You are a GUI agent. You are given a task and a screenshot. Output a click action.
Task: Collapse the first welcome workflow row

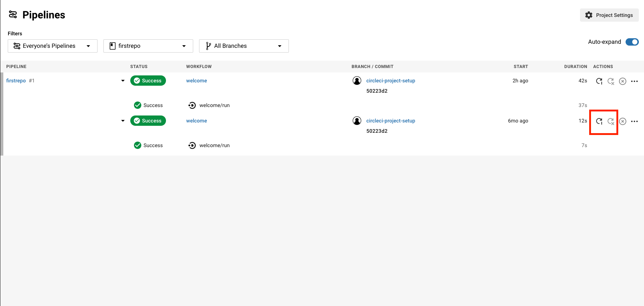click(123, 81)
